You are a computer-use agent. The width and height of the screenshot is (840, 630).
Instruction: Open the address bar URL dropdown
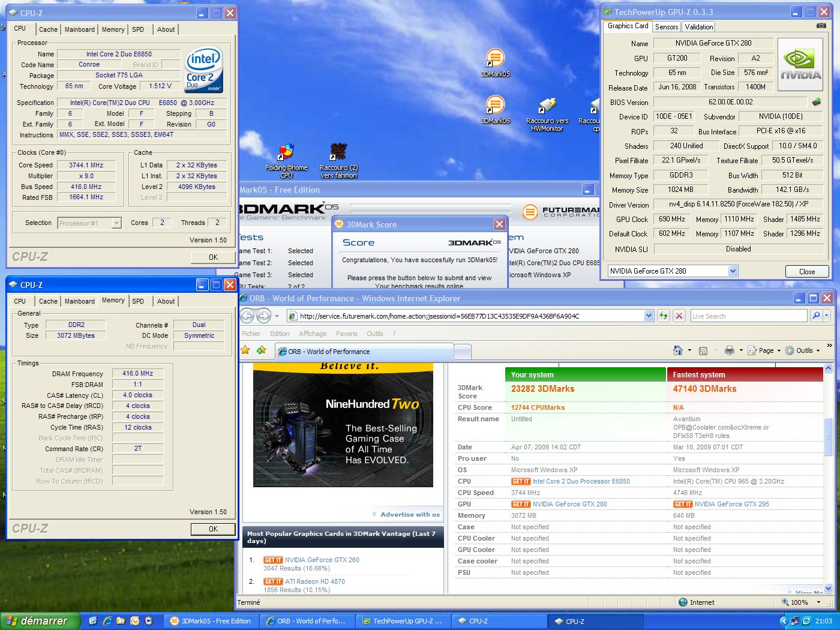649,316
